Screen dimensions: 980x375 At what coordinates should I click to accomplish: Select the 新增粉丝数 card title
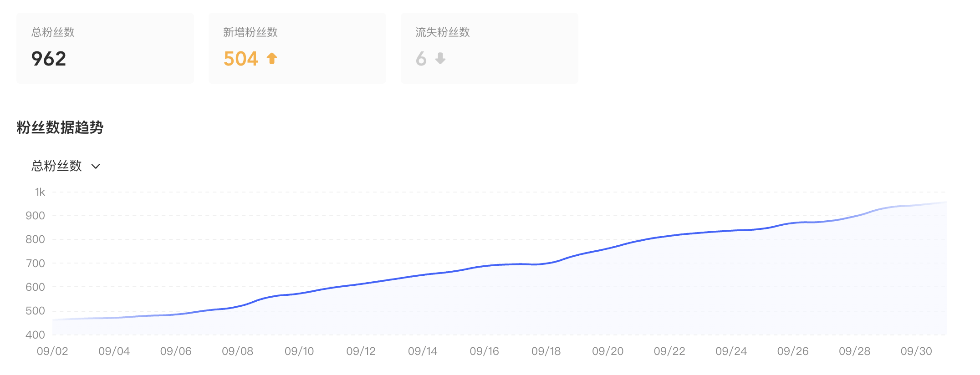click(250, 32)
